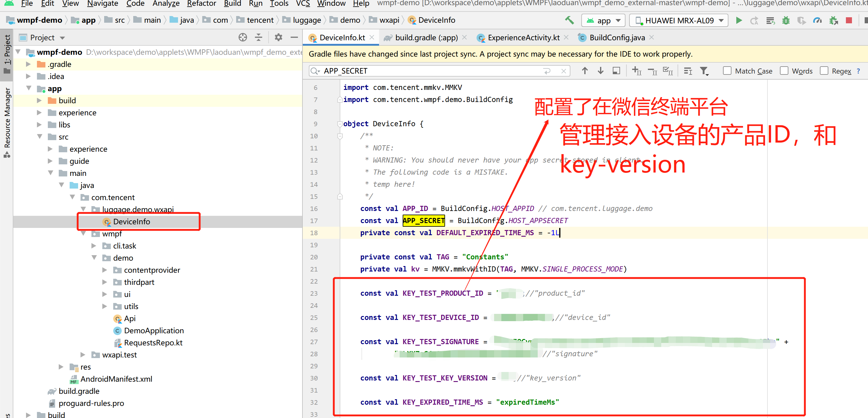The height and width of the screenshot is (418, 868).
Task: Open build.gradle file in project tree
Action: [79, 391]
